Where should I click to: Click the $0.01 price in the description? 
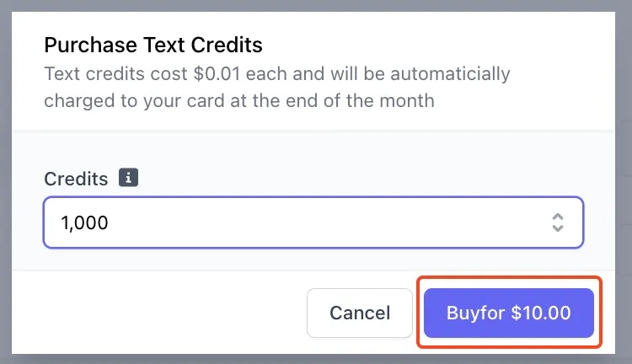click(217, 74)
